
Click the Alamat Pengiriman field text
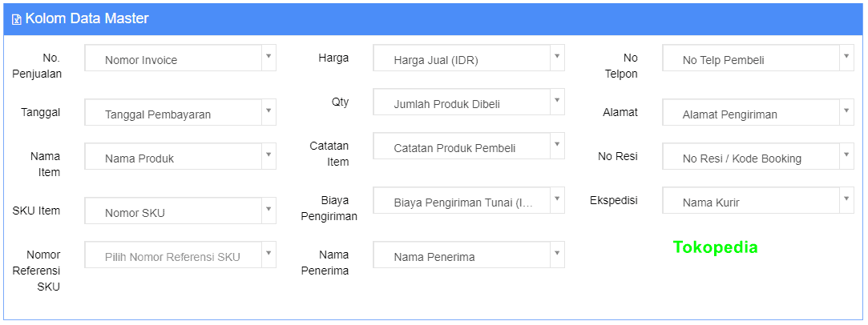[729, 114]
